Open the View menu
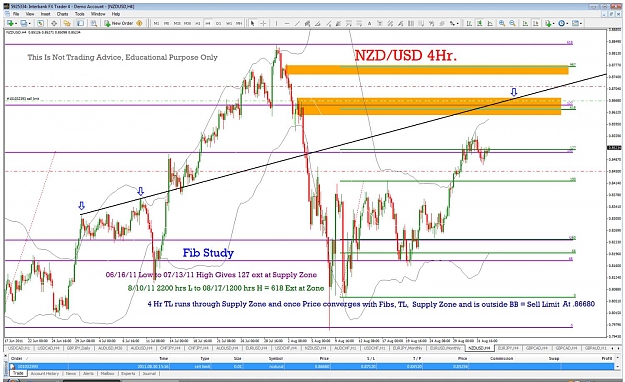The image size is (625, 382). (30, 14)
